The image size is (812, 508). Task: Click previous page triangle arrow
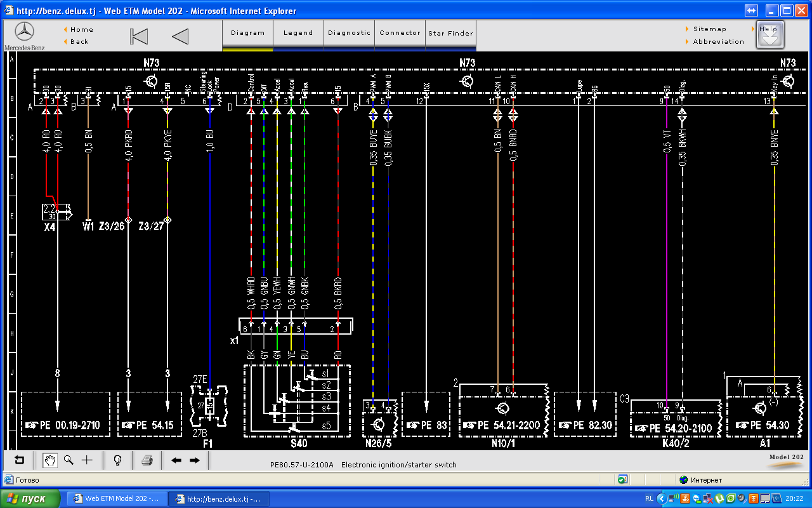[181, 36]
